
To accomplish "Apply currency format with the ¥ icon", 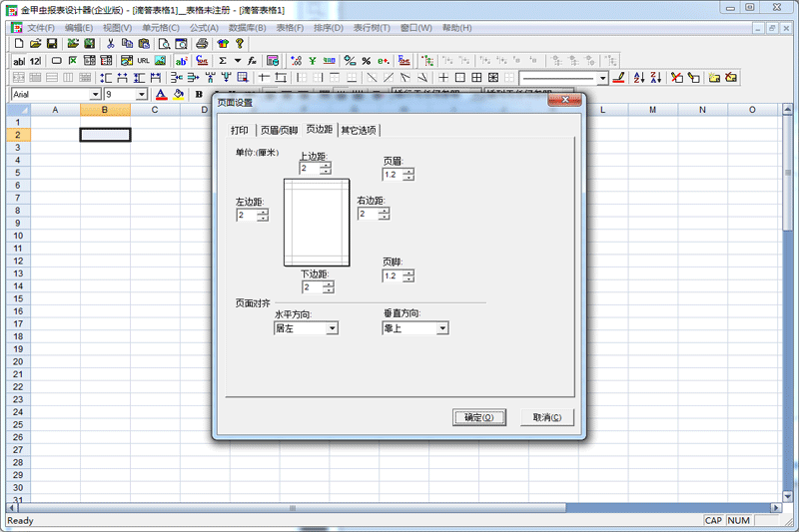I will [x=313, y=61].
